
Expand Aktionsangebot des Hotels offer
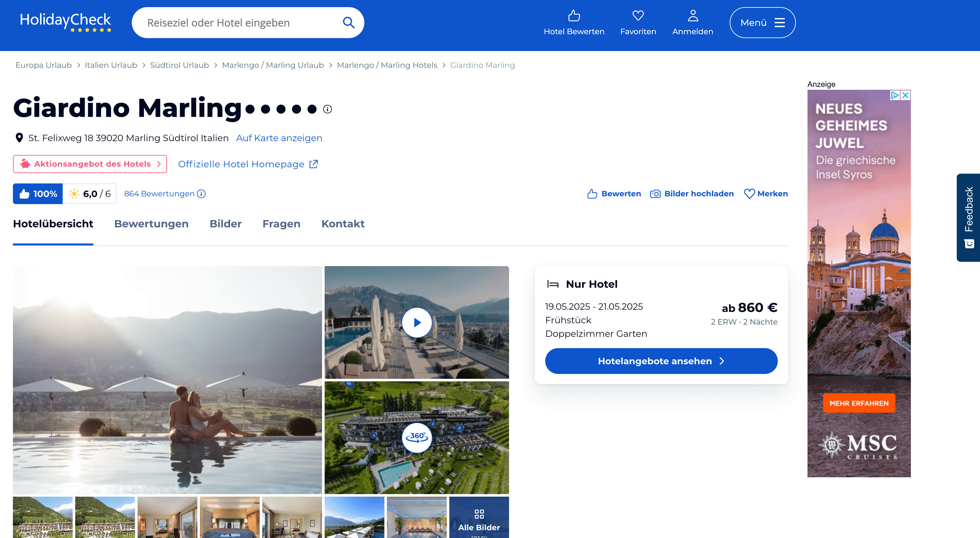[x=90, y=164]
